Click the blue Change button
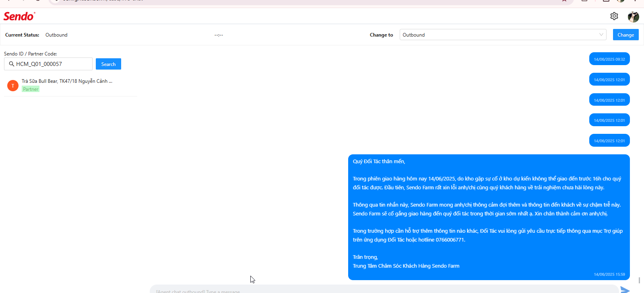Viewport: 644px width, 293px height. (625, 35)
